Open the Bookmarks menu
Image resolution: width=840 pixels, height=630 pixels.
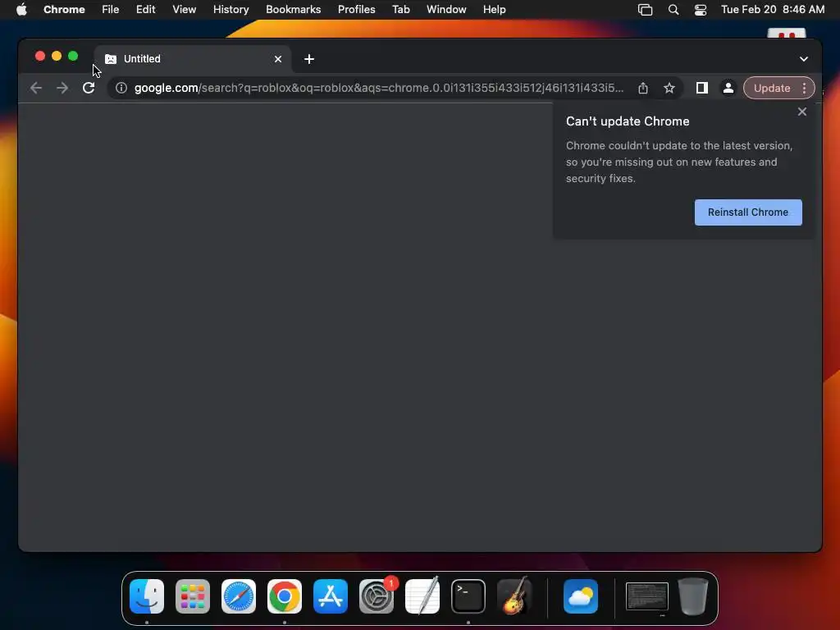point(294,10)
